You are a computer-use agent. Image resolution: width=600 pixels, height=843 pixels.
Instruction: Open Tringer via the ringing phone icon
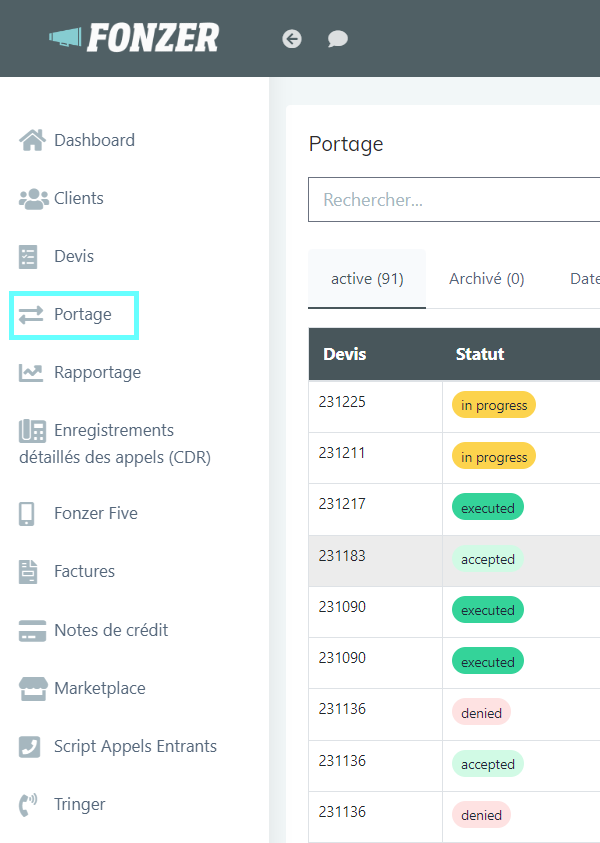point(28,805)
